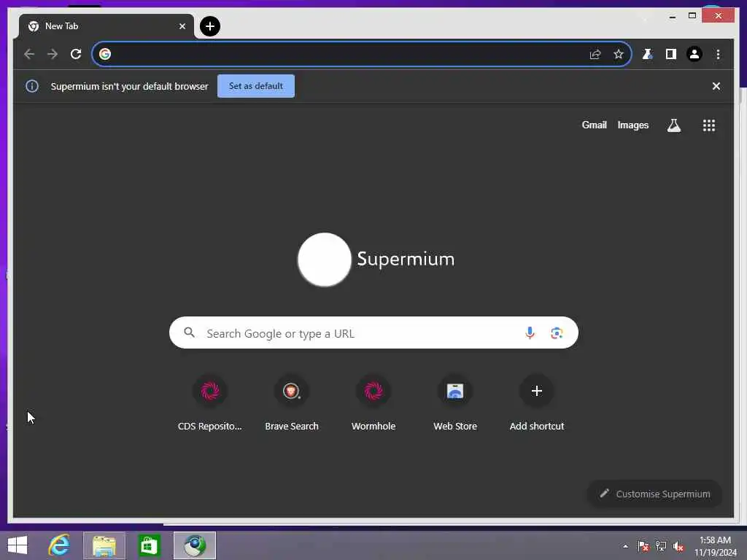Click the Search Google or type a URL box
Image resolution: width=747 pixels, height=560 pixels.
(x=373, y=332)
